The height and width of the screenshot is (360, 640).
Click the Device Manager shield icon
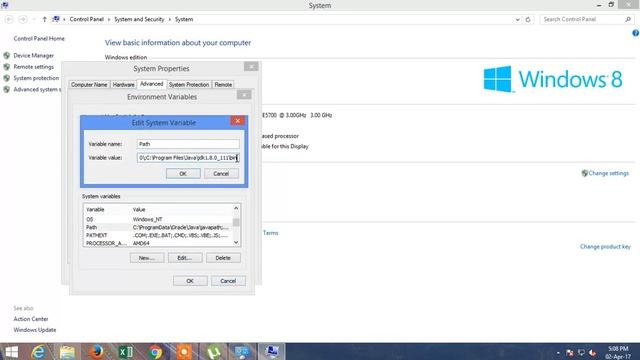[7, 56]
